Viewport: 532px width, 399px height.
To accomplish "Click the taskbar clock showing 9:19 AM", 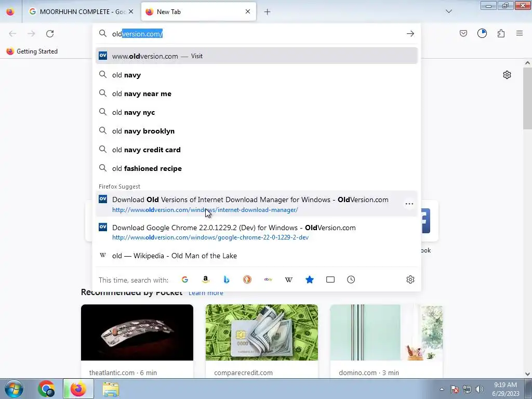I will [506, 389].
